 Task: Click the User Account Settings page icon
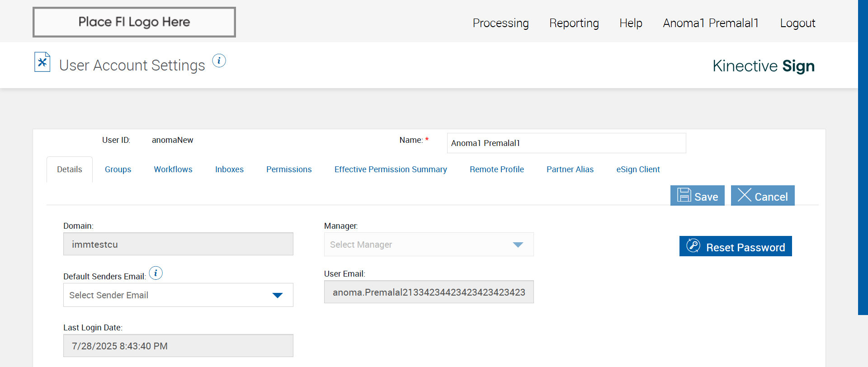[42, 62]
